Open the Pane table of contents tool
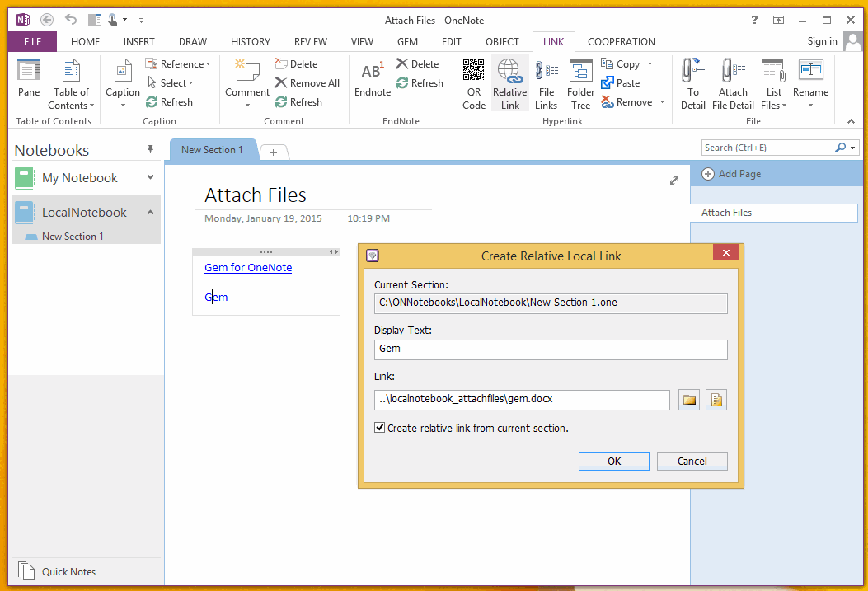This screenshot has width=868, height=591. [x=29, y=78]
